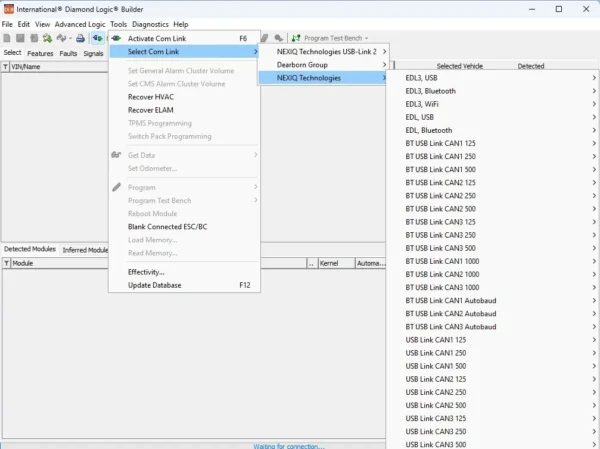Switch to the Features tab
The image size is (600, 449).
[x=40, y=53]
